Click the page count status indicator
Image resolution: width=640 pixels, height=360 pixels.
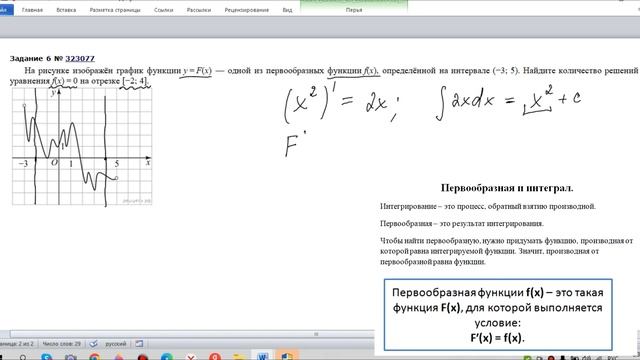coord(17,344)
